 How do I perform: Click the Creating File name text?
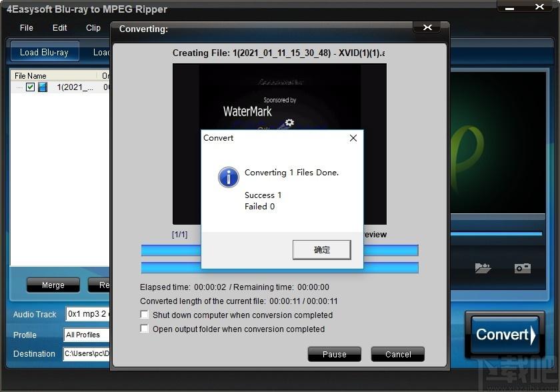coord(279,53)
